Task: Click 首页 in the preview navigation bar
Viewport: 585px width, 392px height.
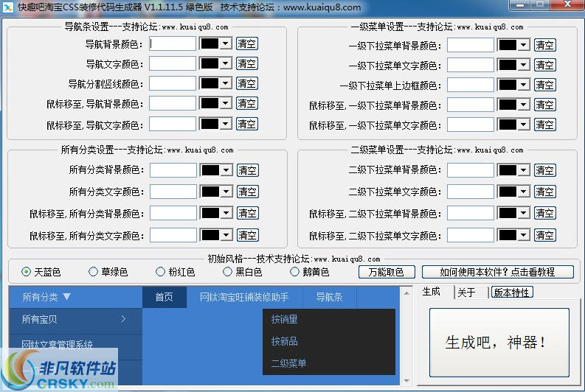Action: pos(165,297)
